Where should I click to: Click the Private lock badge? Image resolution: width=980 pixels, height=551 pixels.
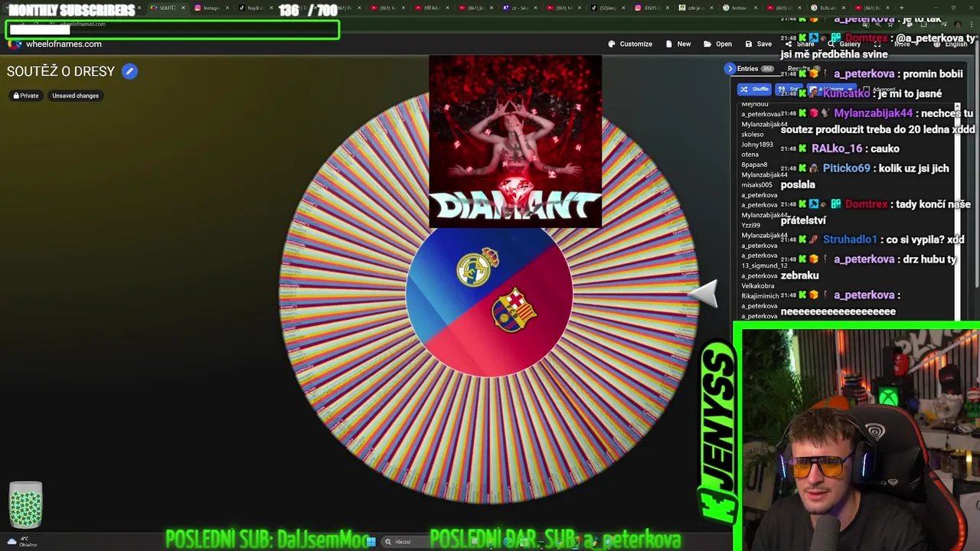(x=26, y=96)
